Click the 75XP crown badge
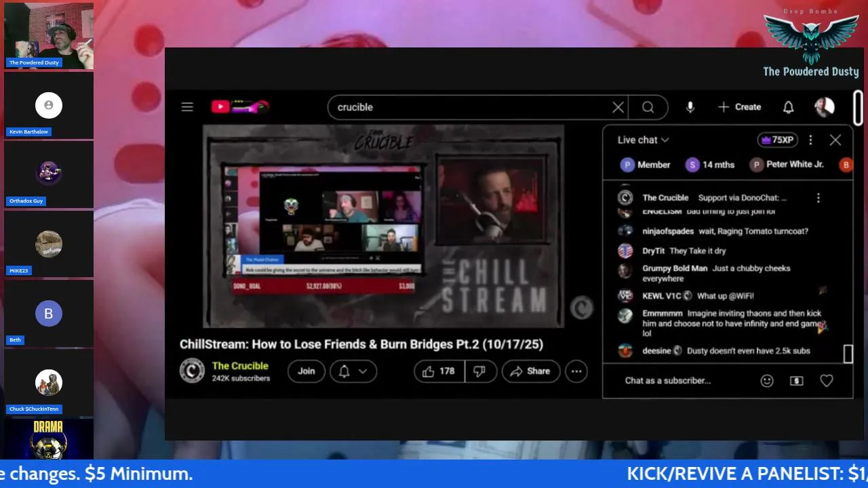Image resolution: width=868 pixels, height=488 pixels. (x=778, y=140)
